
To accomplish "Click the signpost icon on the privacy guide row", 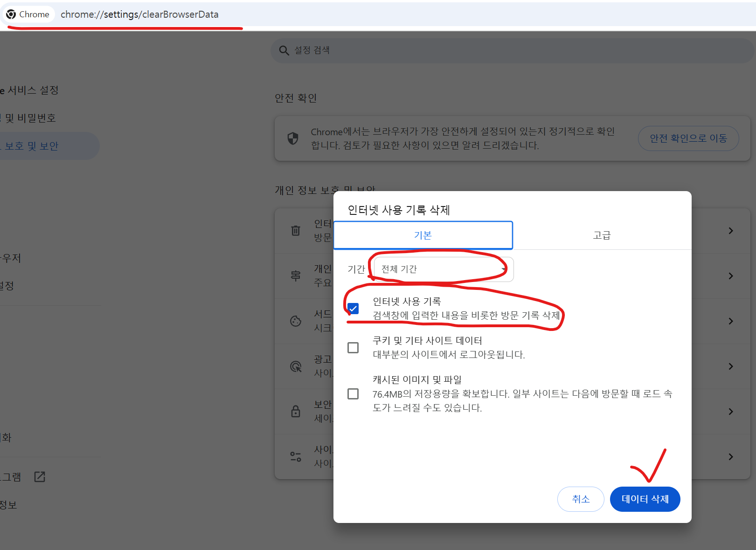I will point(296,275).
